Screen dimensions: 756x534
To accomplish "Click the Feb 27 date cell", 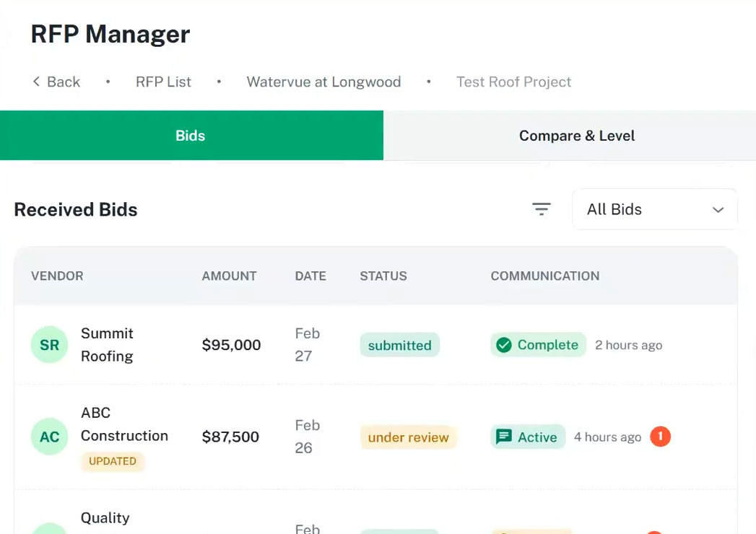I will click(307, 345).
